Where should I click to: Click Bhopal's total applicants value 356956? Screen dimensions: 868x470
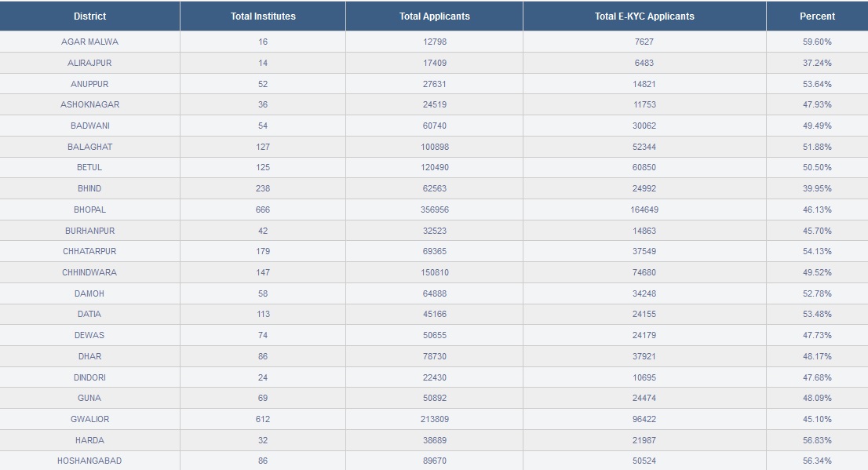coord(435,209)
